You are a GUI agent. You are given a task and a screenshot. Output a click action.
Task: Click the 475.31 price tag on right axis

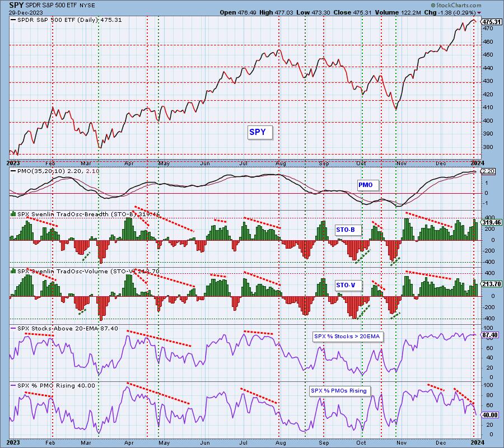point(492,22)
